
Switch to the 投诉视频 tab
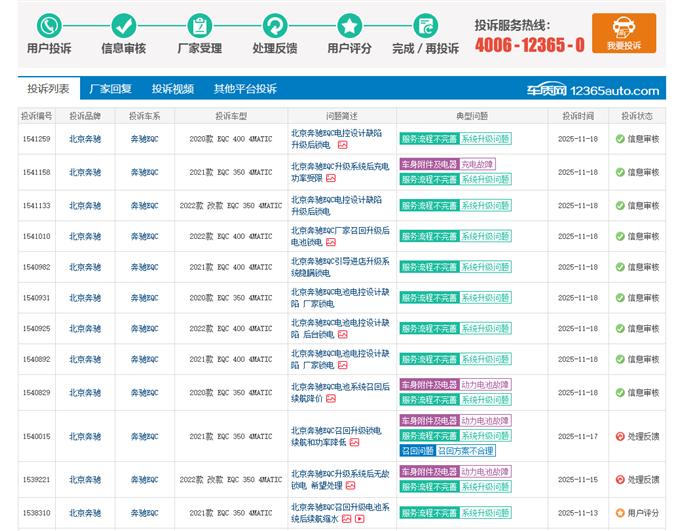[172, 89]
